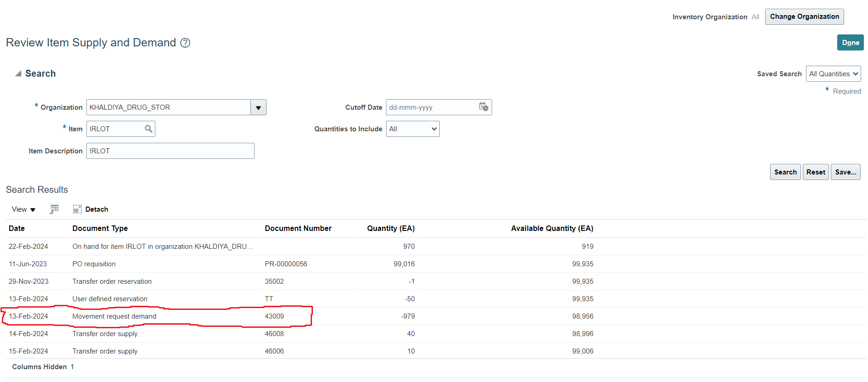The width and height of the screenshot is (868, 382).
Task: Click the Save... button
Action: 845,172
